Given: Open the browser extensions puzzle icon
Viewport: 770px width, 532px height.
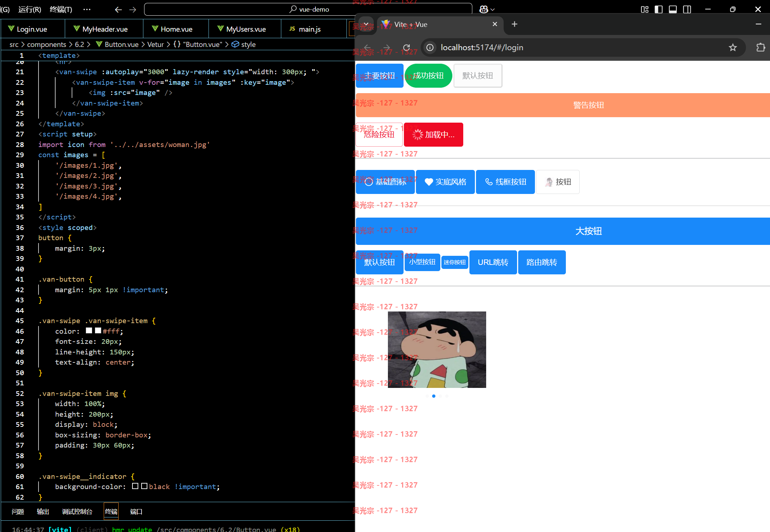Looking at the screenshot, I should (761, 47).
